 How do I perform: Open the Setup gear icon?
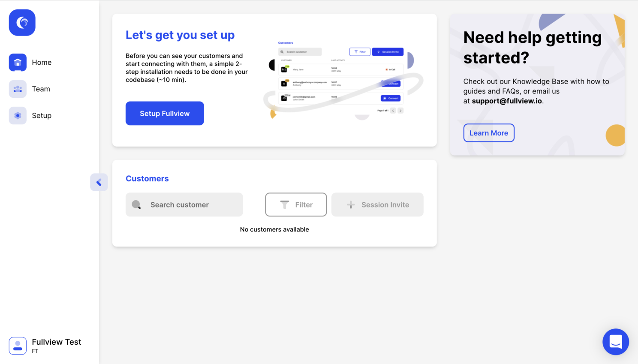point(18,116)
